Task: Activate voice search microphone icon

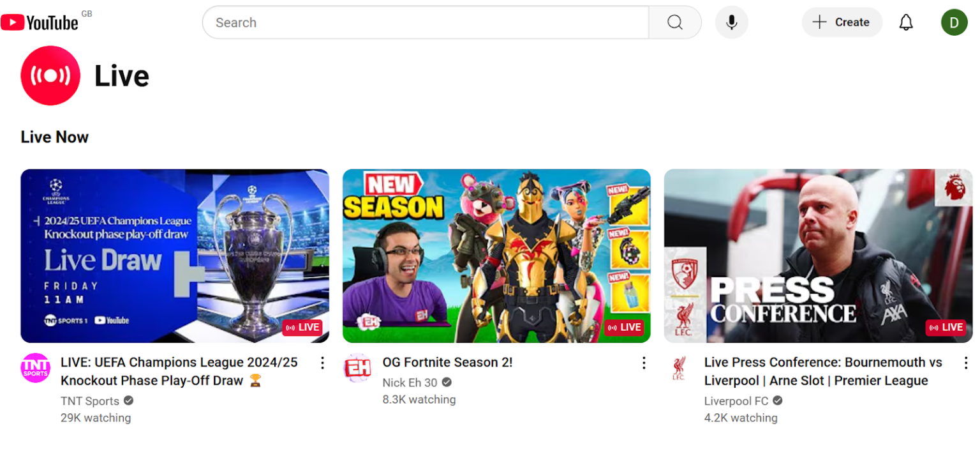Action: point(731,22)
